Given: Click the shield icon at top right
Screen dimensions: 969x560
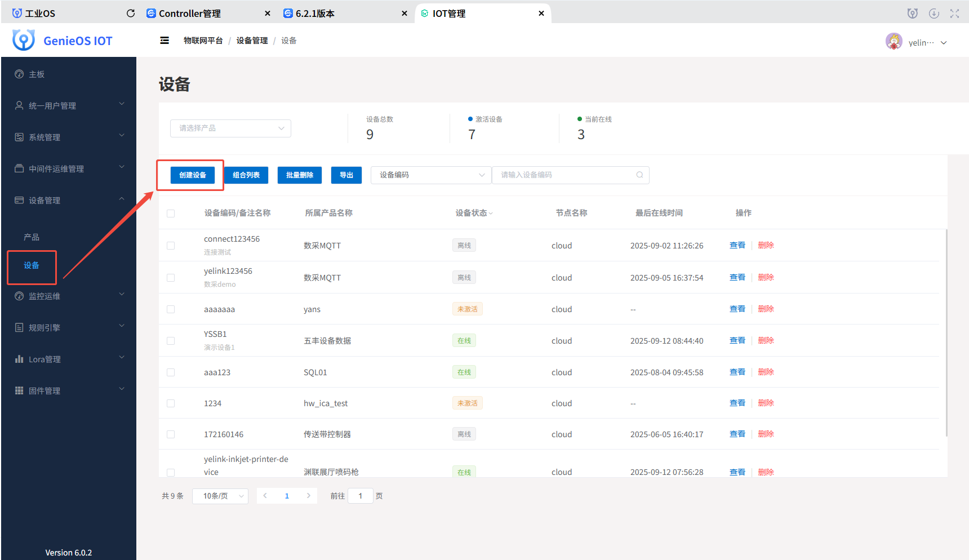Looking at the screenshot, I should (x=912, y=12).
